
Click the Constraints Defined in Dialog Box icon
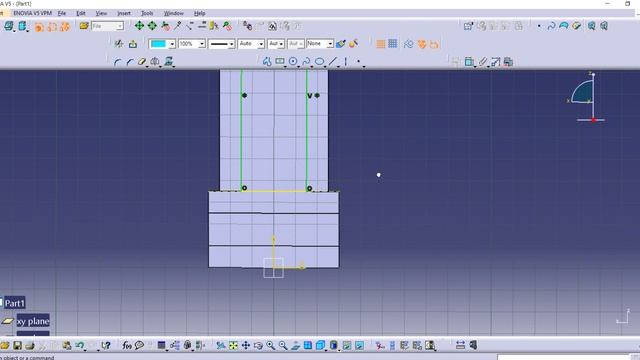tap(456, 62)
